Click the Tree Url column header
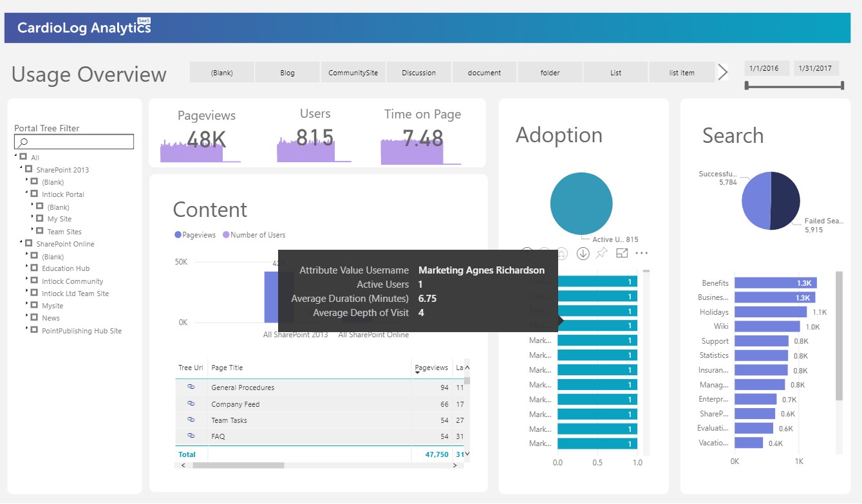The image size is (862, 504). (191, 368)
